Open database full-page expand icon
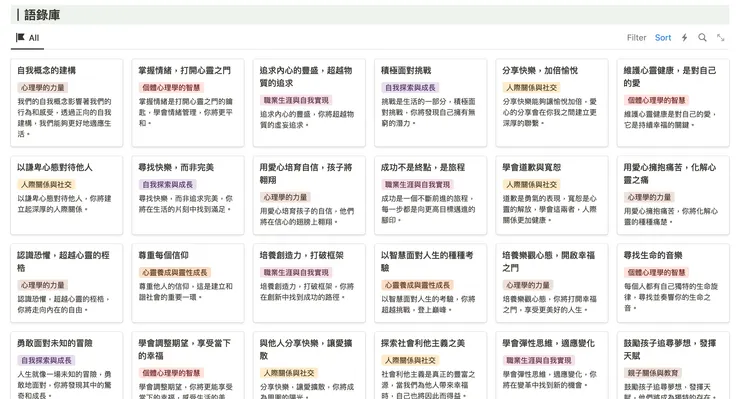The width and height of the screenshot is (740, 399). [x=720, y=38]
